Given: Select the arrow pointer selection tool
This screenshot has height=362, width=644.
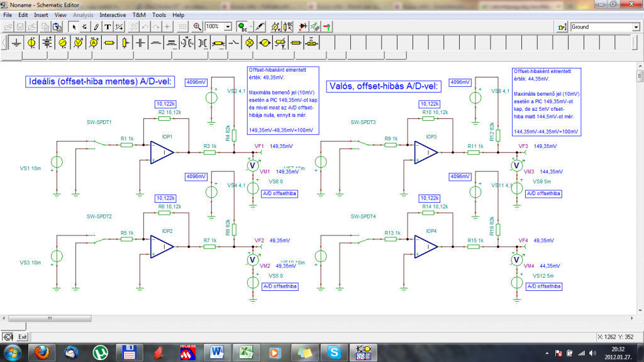Looking at the screenshot, I should tap(74, 26).
